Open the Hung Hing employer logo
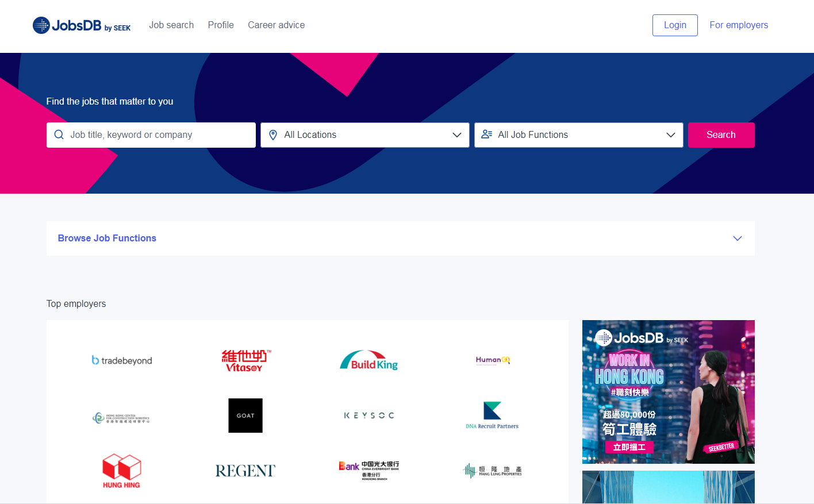The height and width of the screenshot is (504, 814). click(122, 471)
